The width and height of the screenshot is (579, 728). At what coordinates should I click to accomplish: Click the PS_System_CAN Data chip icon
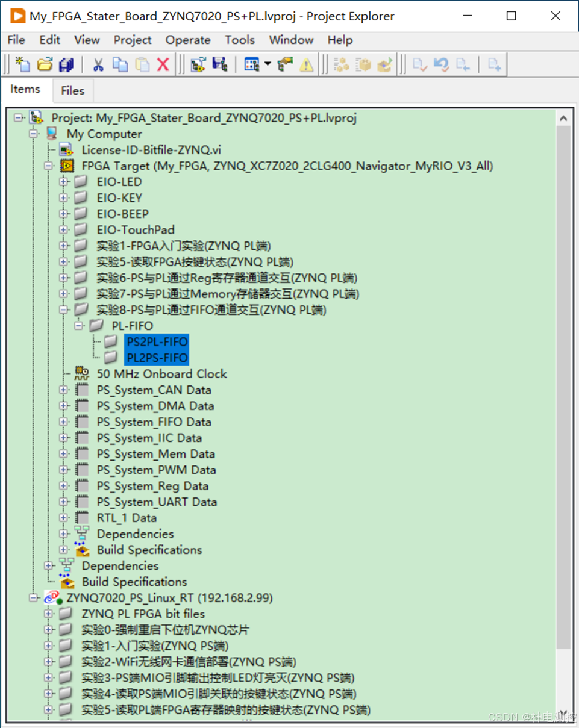coord(82,390)
